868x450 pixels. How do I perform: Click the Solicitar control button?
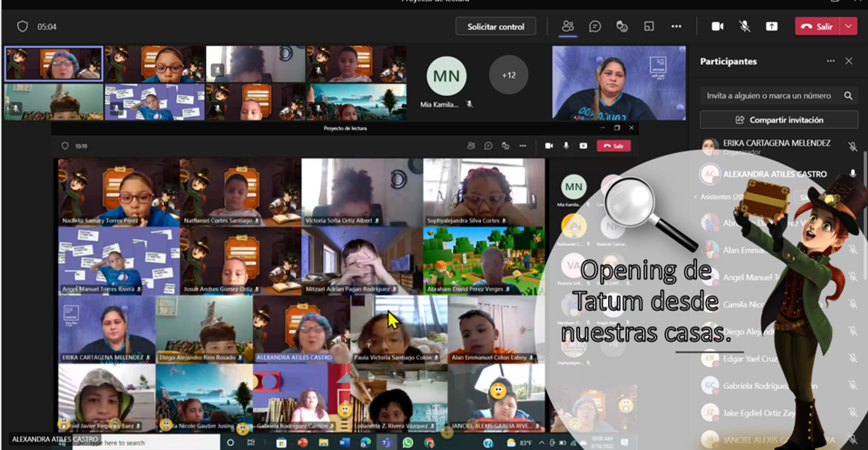(496, 26)
